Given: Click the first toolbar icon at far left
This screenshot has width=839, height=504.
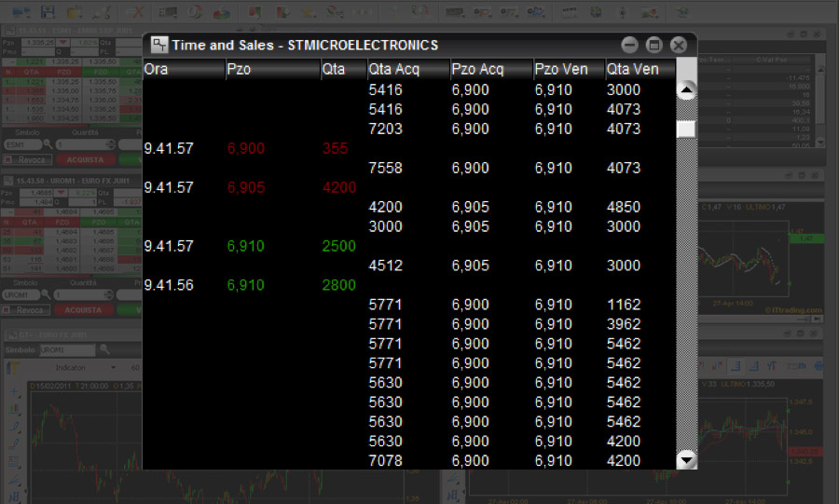Looking at the screenshot, I should 21,11.
